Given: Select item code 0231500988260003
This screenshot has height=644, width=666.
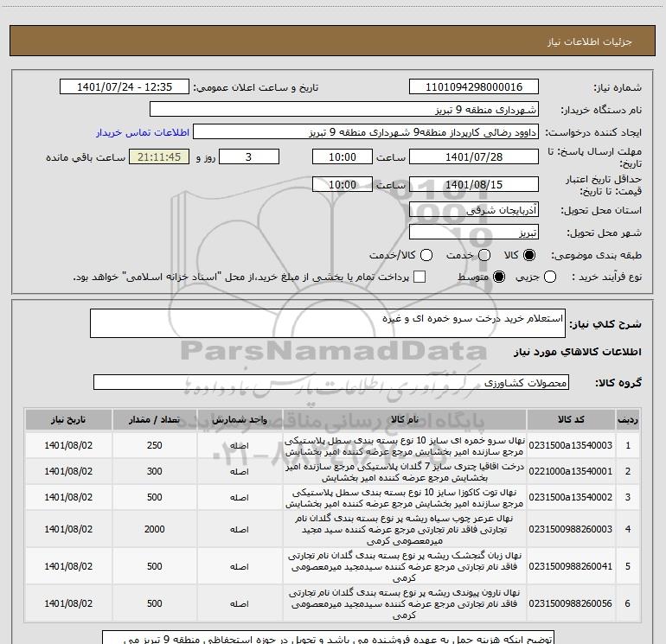Looking at the screenshot, I should tap(571, 529).
